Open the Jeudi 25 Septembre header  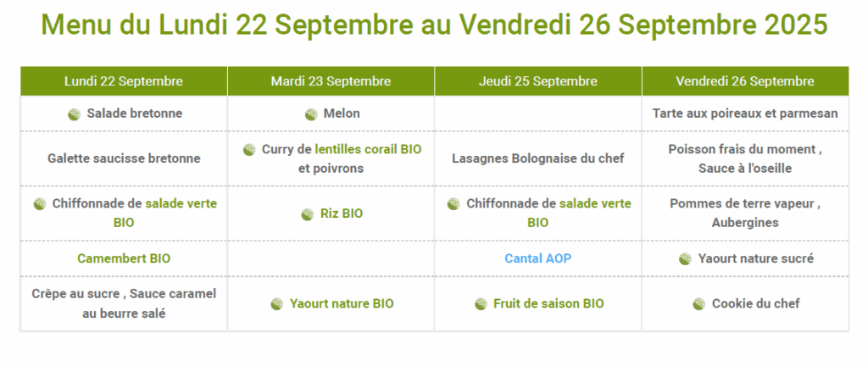[x=538, y=81]
